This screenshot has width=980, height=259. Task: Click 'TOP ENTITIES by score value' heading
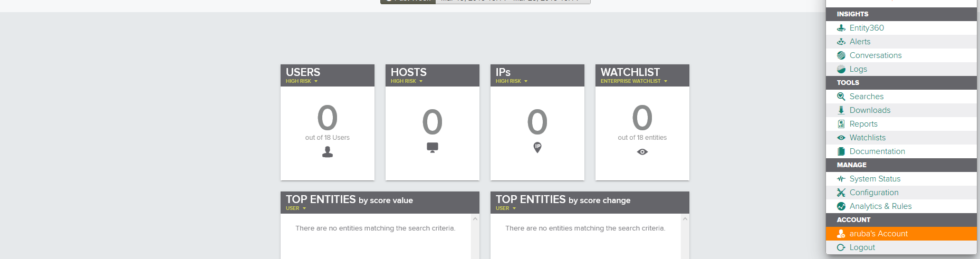click(349, 199)
